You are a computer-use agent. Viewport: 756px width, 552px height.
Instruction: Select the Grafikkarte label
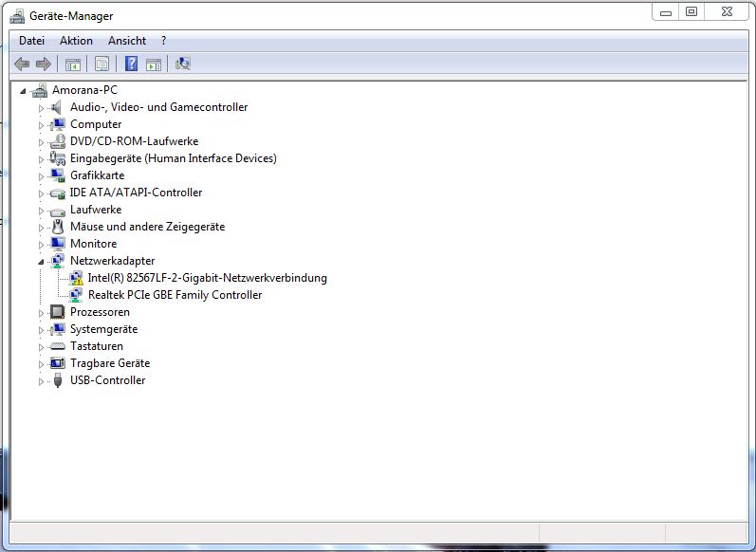point(98,175)
